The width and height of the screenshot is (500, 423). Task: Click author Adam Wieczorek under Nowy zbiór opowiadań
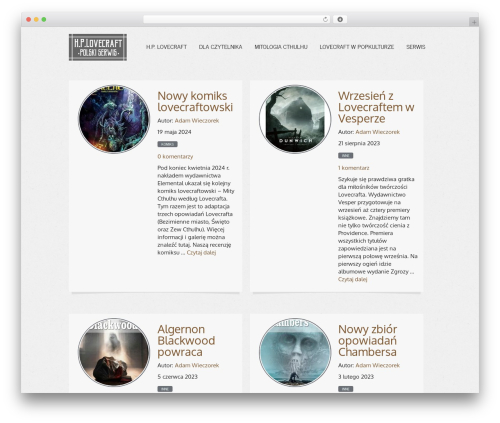[x=377, y=365]
